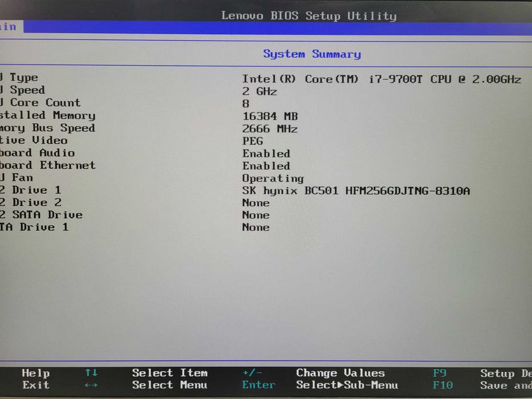Click the Save and Exit legend text
This screenshot has width=532, height=399.
506,386
